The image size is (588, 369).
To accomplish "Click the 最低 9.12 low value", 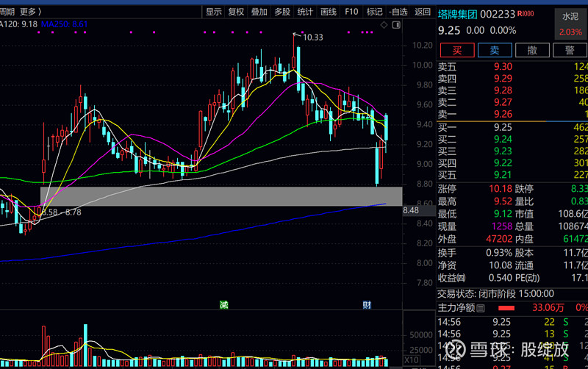I will pyautogui.click(x=503, y=214).
